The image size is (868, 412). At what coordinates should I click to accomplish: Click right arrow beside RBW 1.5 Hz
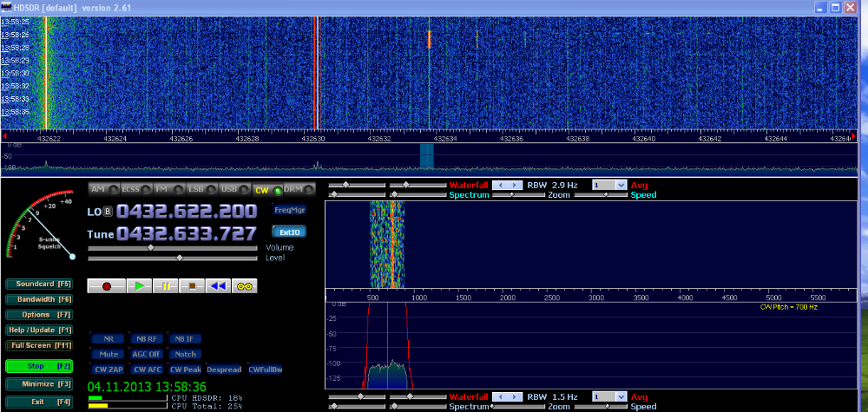(514, 397)
